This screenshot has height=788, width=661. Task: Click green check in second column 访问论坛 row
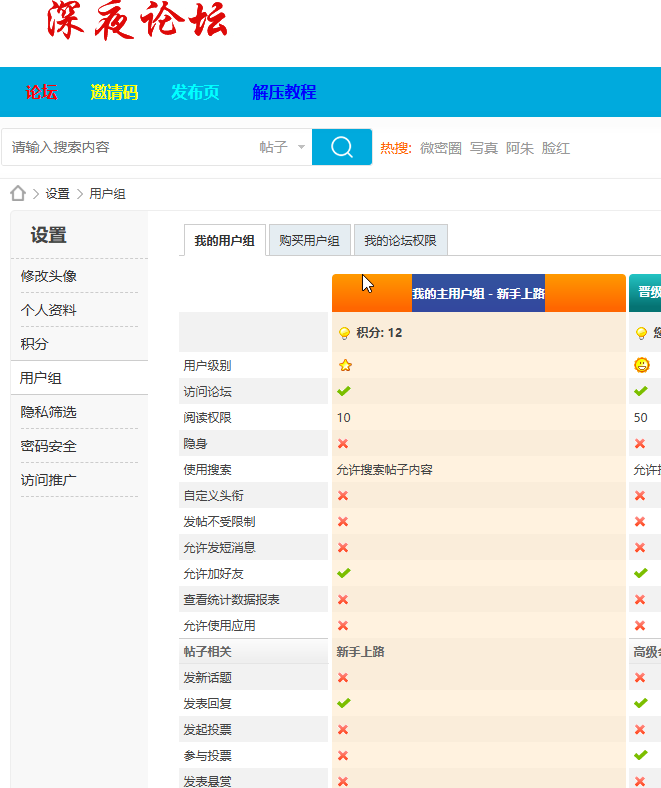640,391
